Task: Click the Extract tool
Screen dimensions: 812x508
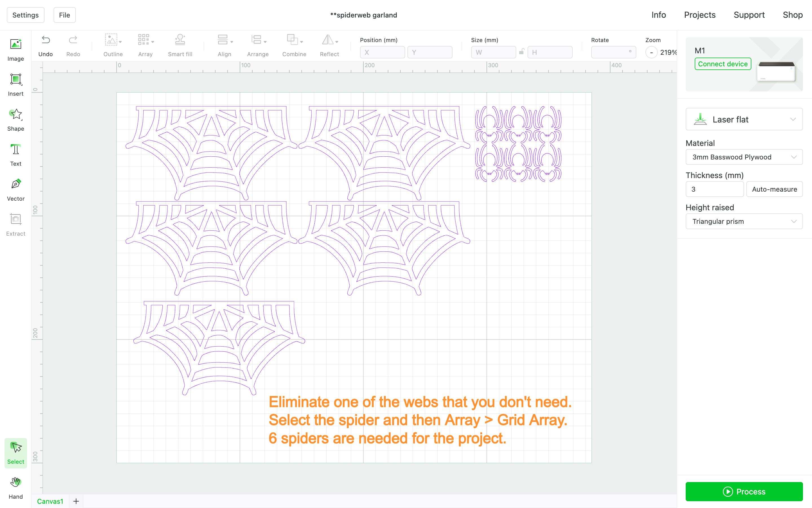Action: click(x=16, y=224)
